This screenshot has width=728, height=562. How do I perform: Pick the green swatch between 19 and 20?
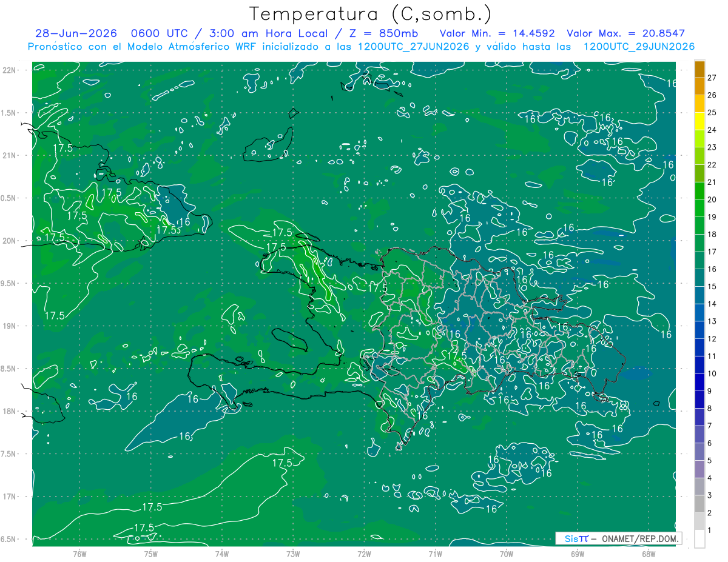699,208
